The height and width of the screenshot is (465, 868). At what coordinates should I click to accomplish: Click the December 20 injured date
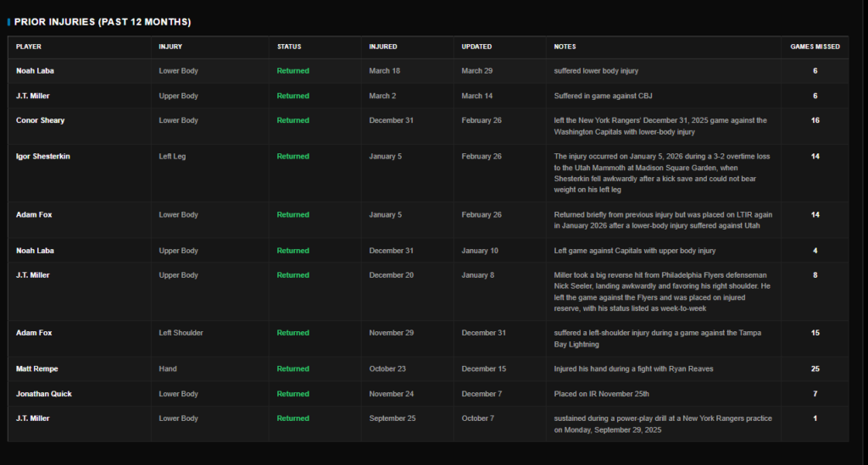click(392, 275)
